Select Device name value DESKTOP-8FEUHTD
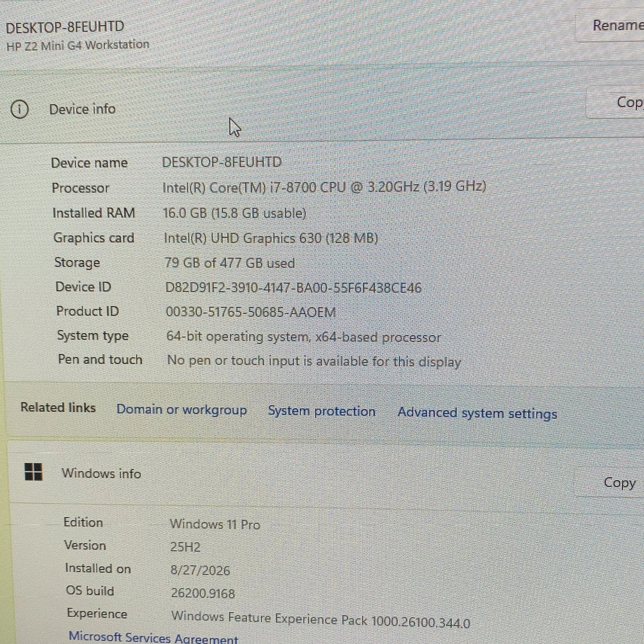644x644 pixels. 222,162
